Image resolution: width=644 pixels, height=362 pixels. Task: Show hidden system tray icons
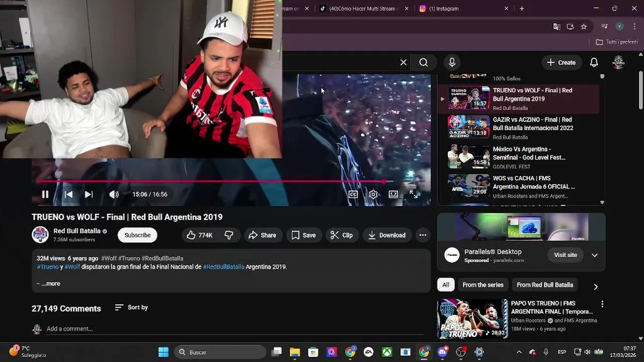519,352
